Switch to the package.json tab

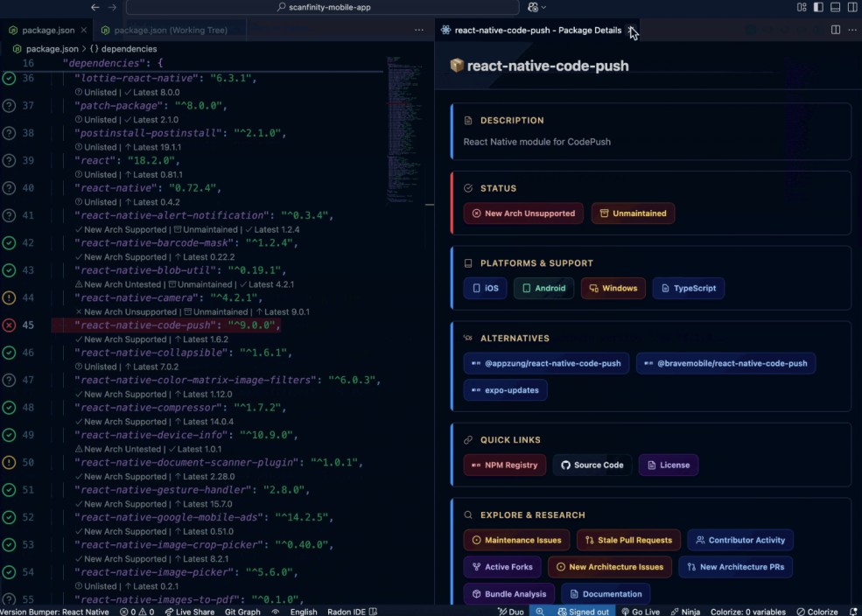47,31
